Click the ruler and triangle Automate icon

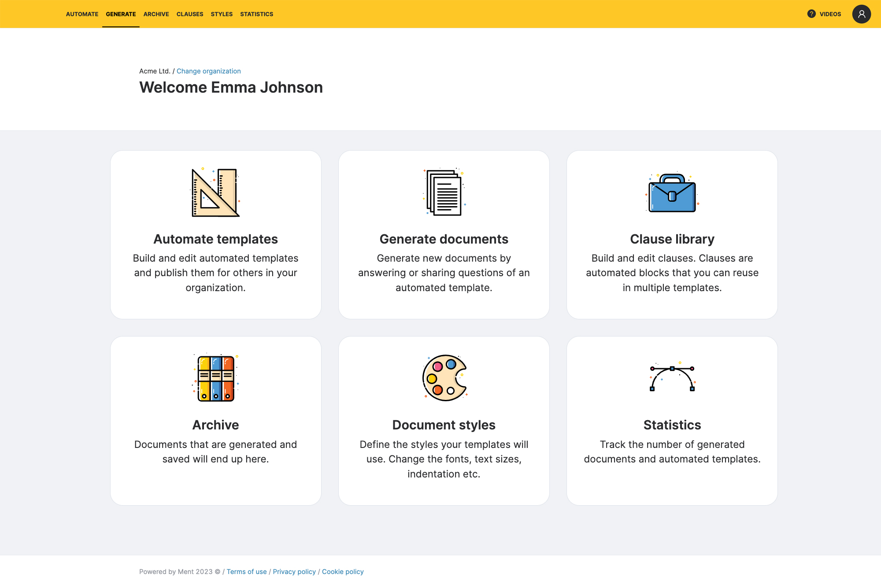[x=215, y=192]
